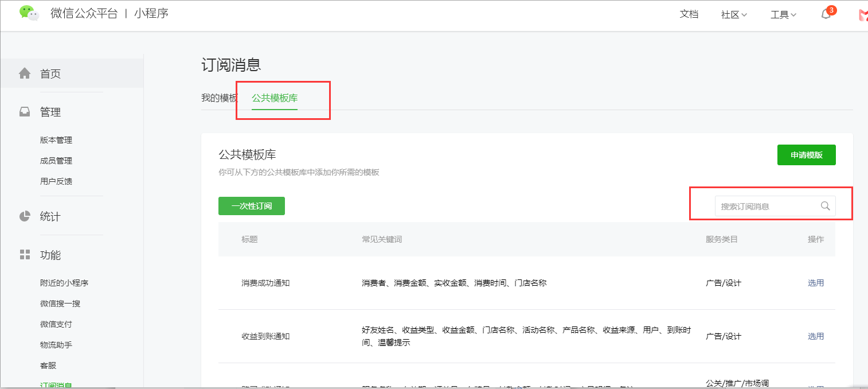868x389 pixels.
Task: Click 选用 for 收益到账通知 row
Action: [x=816, y=336]
